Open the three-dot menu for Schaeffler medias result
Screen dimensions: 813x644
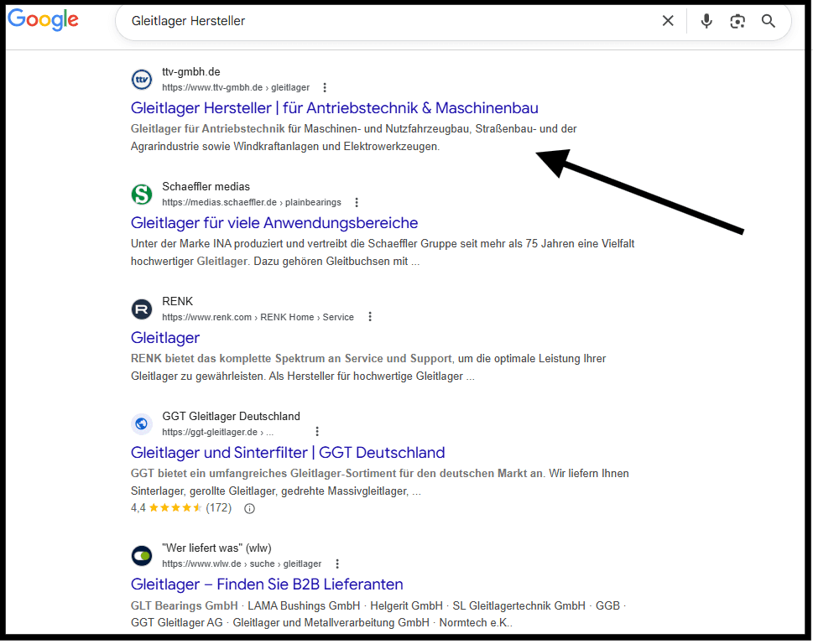point(357,203)
